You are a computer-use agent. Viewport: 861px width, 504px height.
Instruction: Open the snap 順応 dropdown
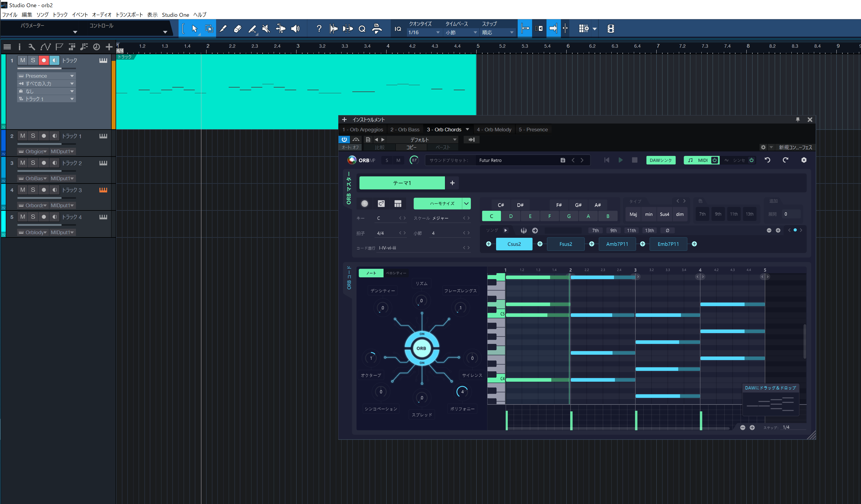(498, 32)
